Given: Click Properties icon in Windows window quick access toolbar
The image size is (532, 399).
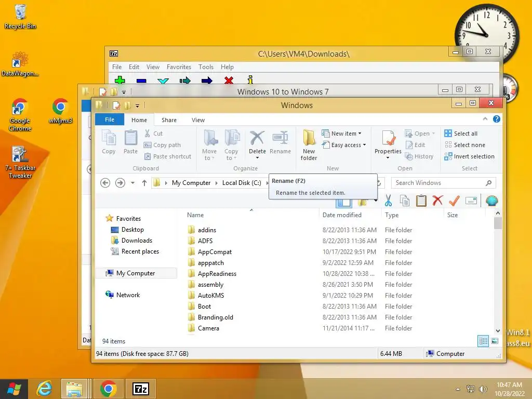Looking at the screenshot, I should point(116,105).
